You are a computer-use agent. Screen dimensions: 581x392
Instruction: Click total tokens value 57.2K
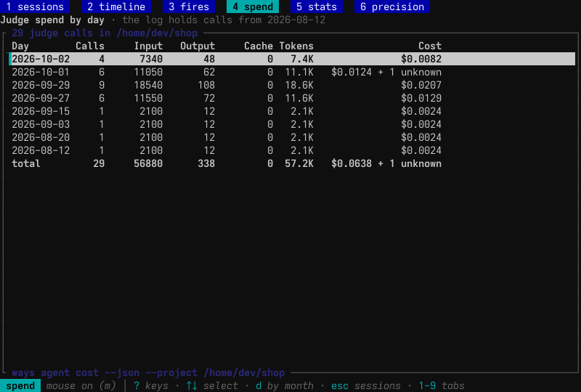click(x=299, y=163)
